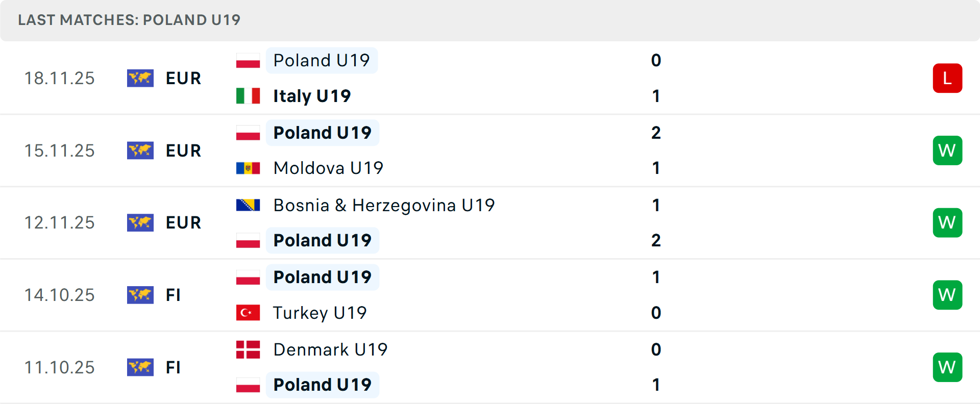Open the Moldova U19 team link
This screenshot has width=980, height=404.
tap(328, 168)
